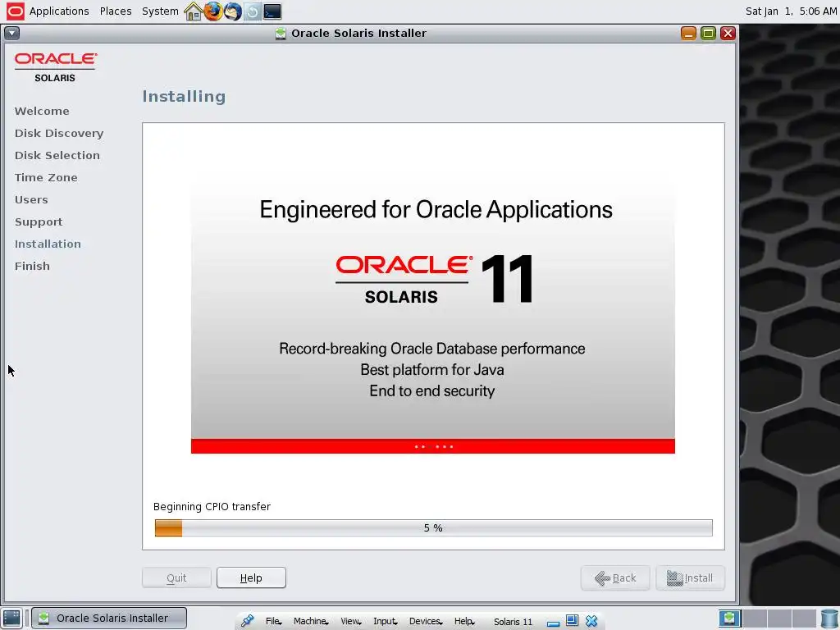This screenshot has height=630, width=840.
Task: Click the Beginning CPIO transfer status text
Action: pyautogui.click(x=212, y=506)
